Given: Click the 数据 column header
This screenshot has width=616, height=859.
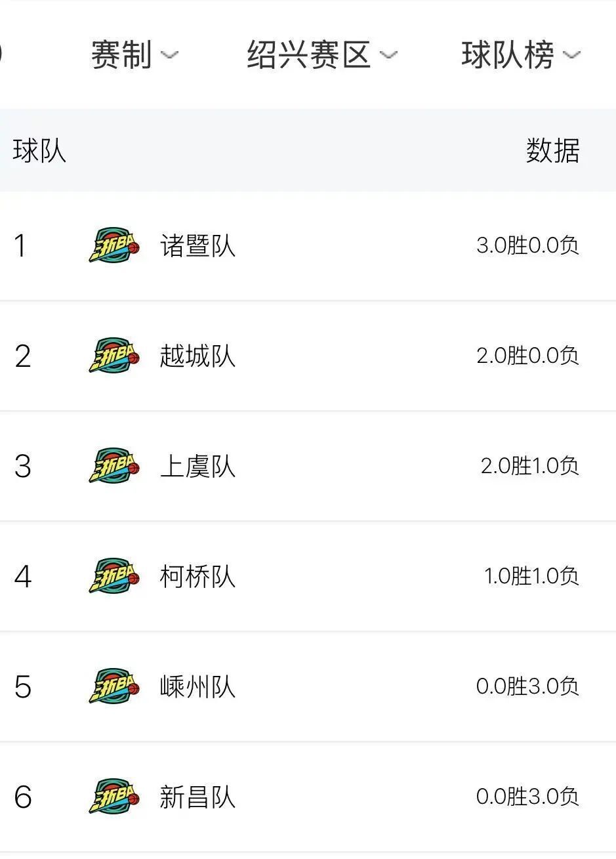Looking at the screenshot, I should (x=552, y=151).
